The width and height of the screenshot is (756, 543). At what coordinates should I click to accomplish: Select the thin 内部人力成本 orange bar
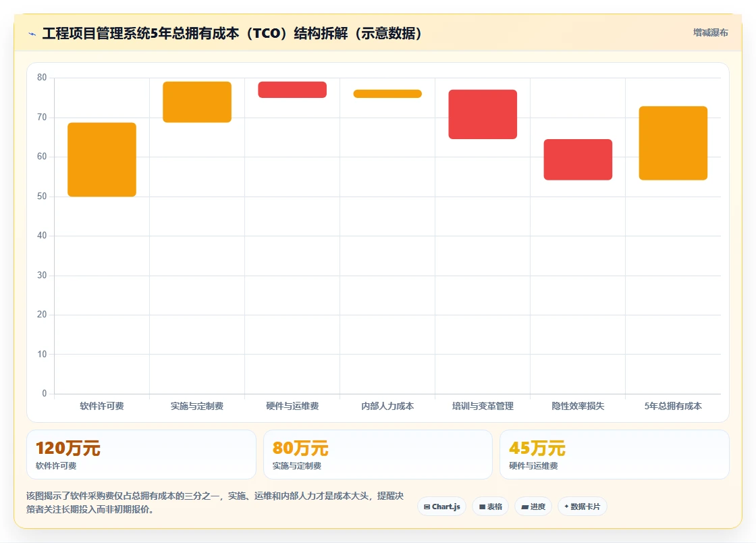pos(387,94)
